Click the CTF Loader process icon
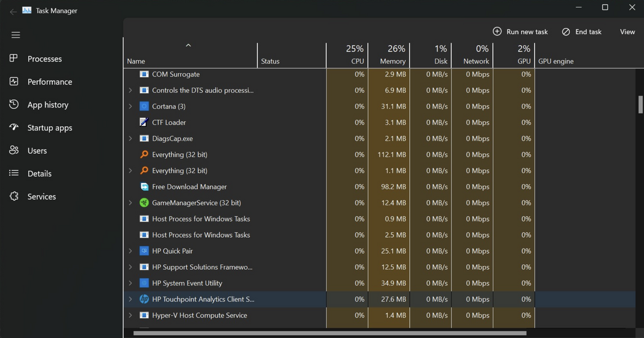Screen dimensions: 644x338 point(144,122)
